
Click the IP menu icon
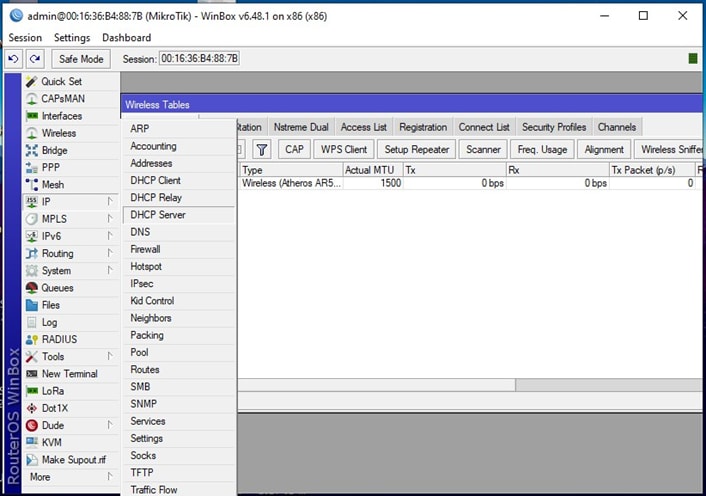[x=32, y=202]
